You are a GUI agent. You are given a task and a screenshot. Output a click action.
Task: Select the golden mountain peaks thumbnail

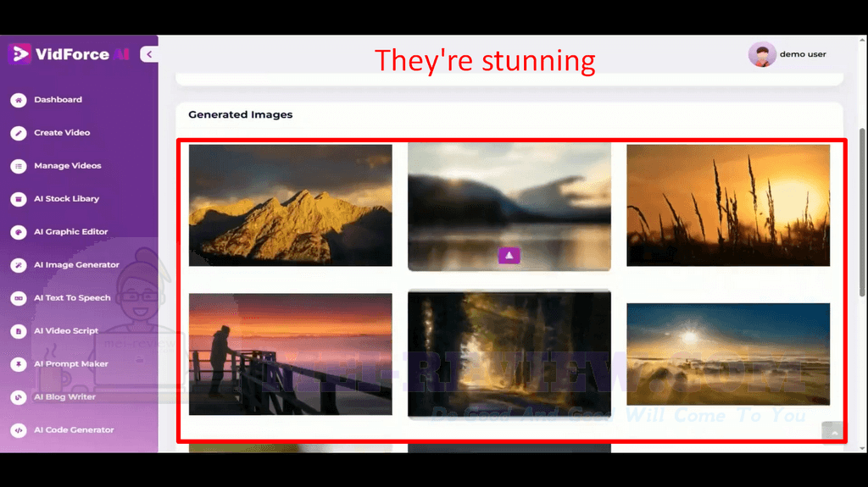(290, 205)
